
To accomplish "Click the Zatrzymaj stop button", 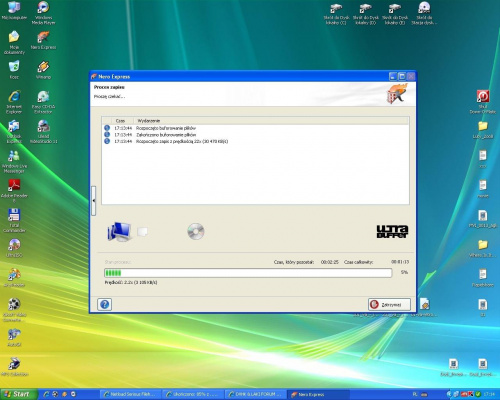I will click(x=389, y=304).
